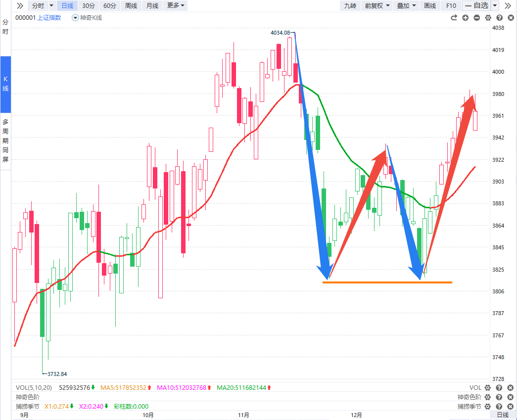Image resolution: width=517 pixels, height=420 pixels.
Task: Open F10 company information
Action: [451, 5]
